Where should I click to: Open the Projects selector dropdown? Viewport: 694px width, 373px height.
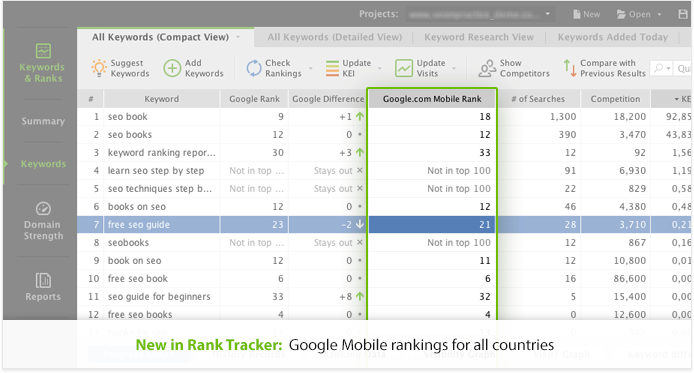[479, 14]
